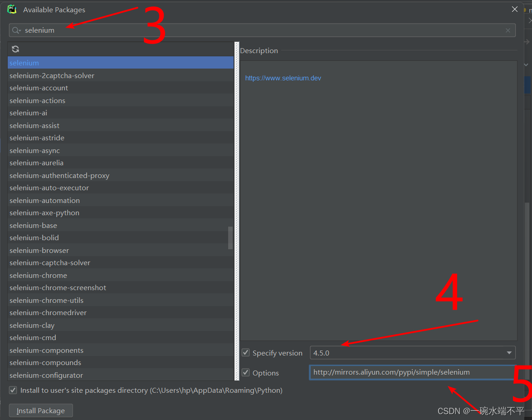This screenshot has width=532, height=420.
Task: Open the version 4.5.0 dropdown
Action: click(x=413, y=353)
